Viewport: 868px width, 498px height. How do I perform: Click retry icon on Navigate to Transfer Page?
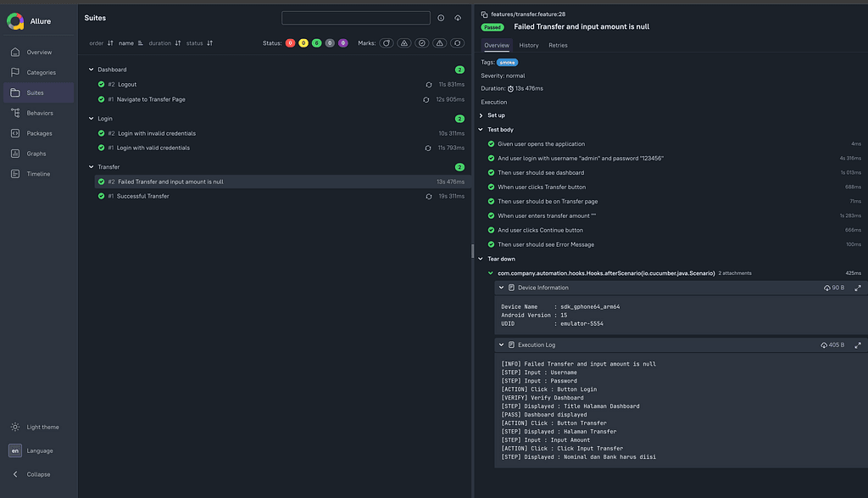[x=426, y=100]
